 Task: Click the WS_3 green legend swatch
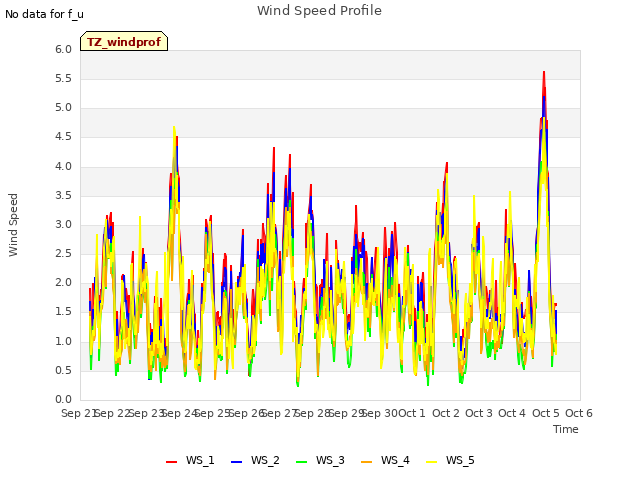(x=301, y=461)
